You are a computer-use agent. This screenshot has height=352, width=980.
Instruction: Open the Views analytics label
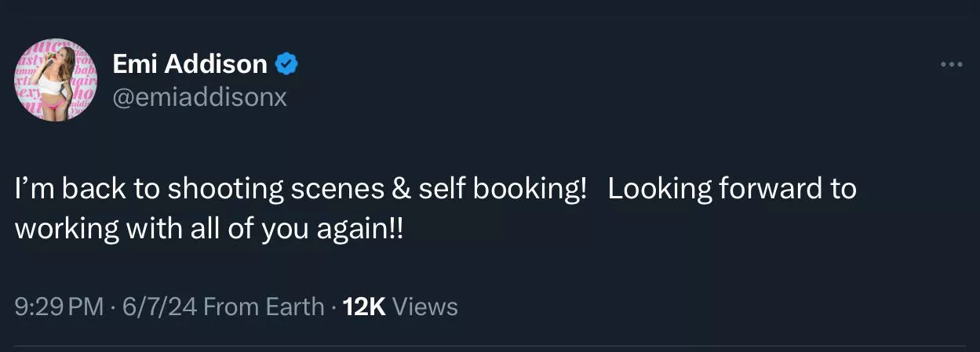click(424, 307)
